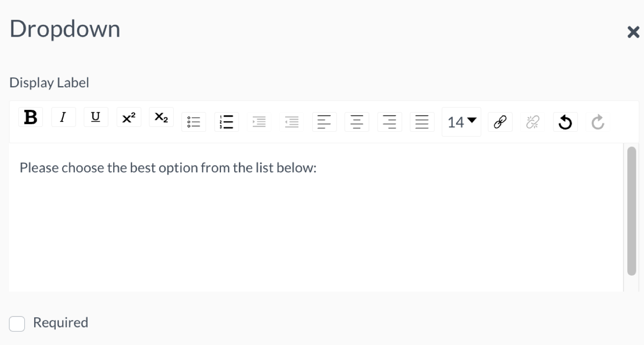
Task: Center align the text
Action: (x=357, y=122)
